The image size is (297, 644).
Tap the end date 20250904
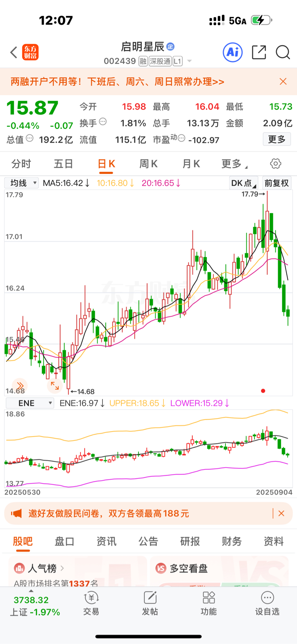[274, 492]
